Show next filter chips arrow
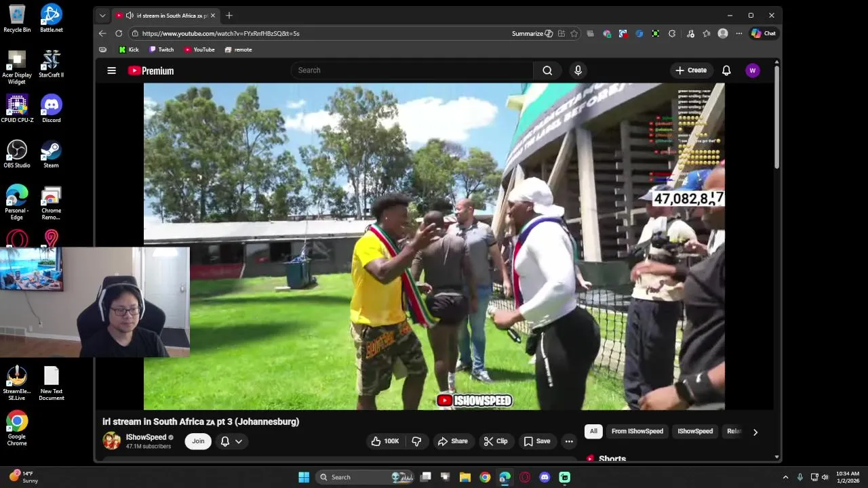868x488 pixels. tap(755, 432)
